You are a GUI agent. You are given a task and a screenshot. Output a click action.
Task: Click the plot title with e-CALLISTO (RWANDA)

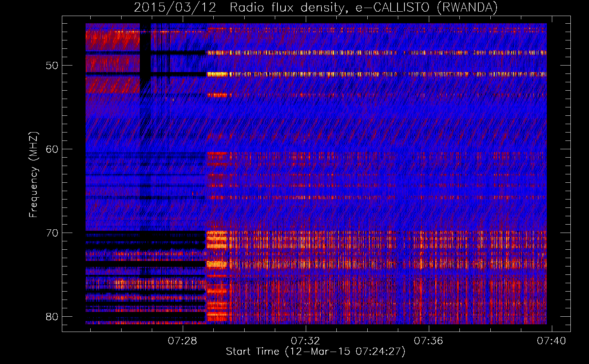[x=316, y=7]
